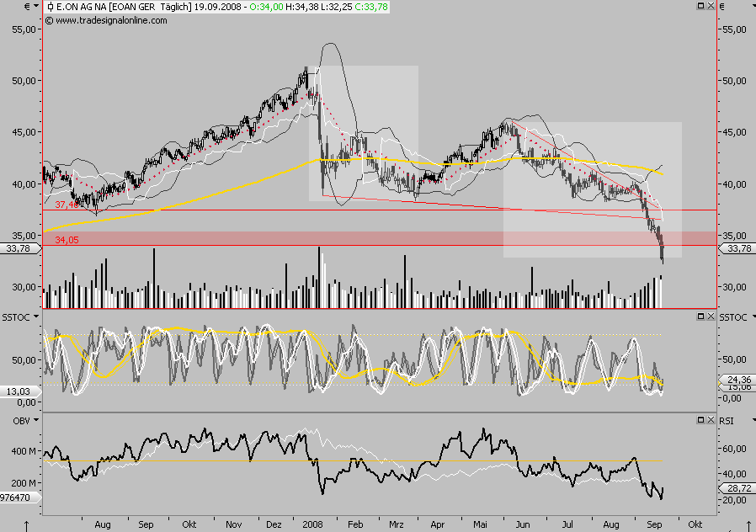The width and height of the screenshot is (756, 532).
Task: Click the red 37,48 support level label
Action: pos(67,205)
